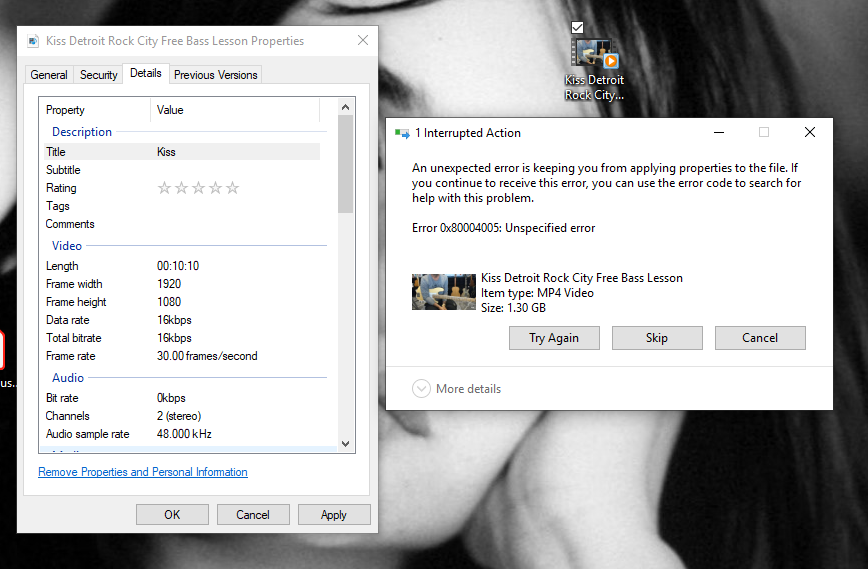Expand More details in the error dialog
Viewport: 868px width, 569px height.
(456, 389)
